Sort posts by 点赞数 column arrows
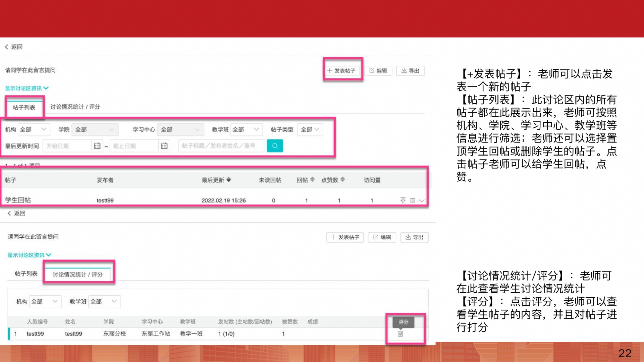This screenshot has width=644, height=362. (342, 180)
